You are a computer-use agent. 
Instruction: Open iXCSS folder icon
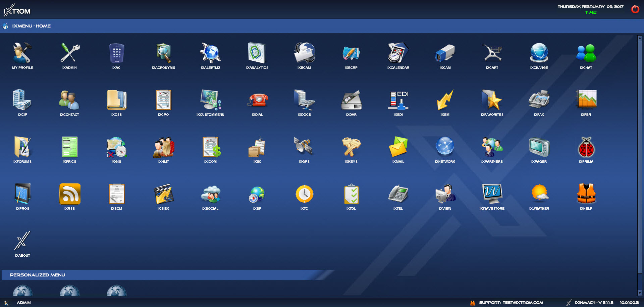click(116, 100)
